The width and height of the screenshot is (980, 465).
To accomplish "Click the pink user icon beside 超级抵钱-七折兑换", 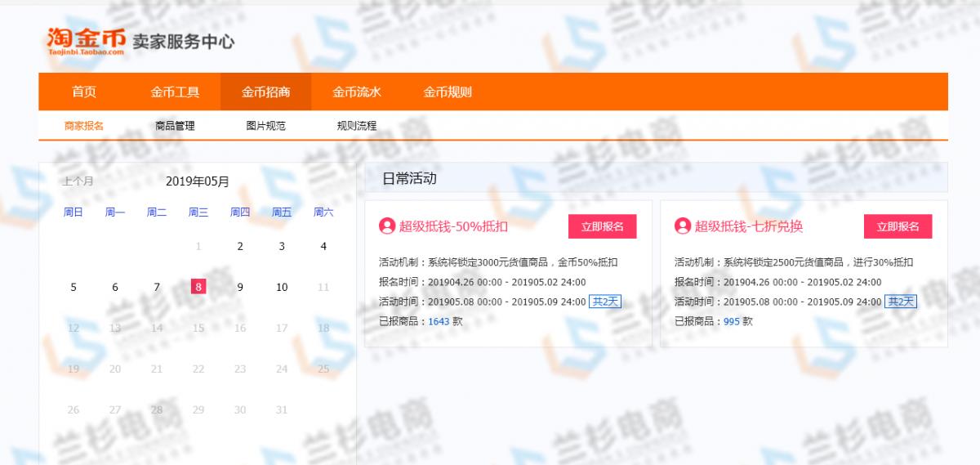I will tap(683, 226).
